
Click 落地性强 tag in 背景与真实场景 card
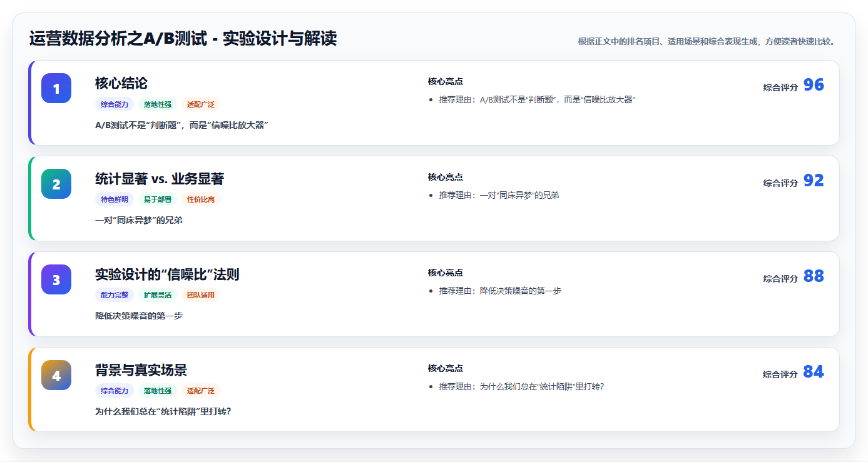(158, 391)
